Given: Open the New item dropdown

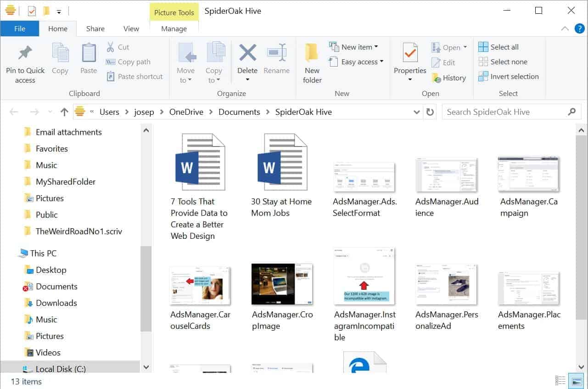Looking at the screenshot, I should [354, 47].
